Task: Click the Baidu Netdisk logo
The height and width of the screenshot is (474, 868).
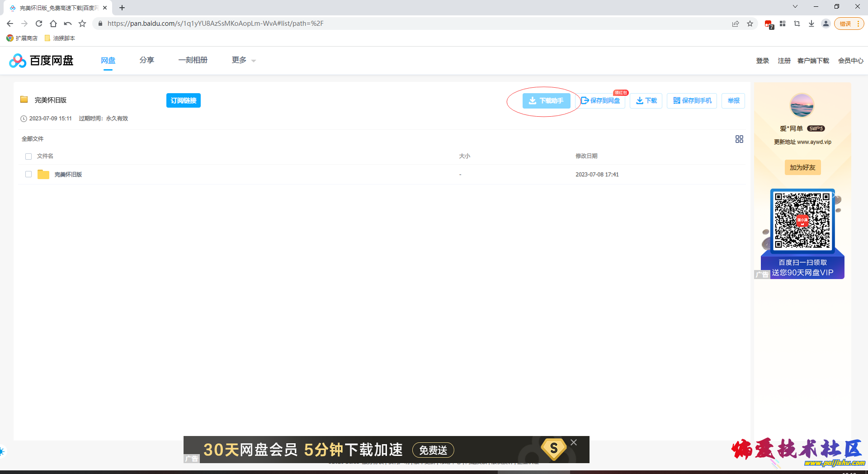Action: pyautogui.click(x=41, y=60)
